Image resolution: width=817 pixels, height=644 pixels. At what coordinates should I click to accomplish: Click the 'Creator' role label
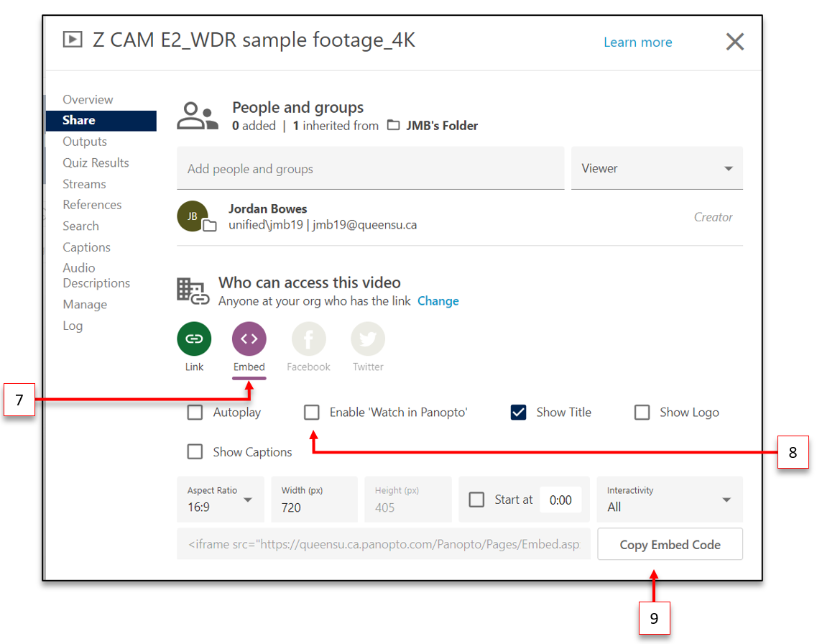[x=713, y=217]
